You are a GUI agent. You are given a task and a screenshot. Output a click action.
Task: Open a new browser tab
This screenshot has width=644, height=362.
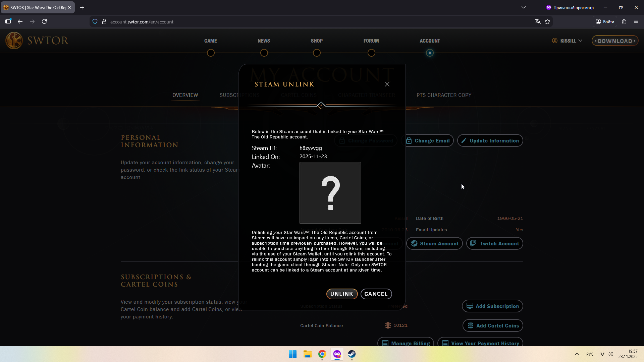82,7
